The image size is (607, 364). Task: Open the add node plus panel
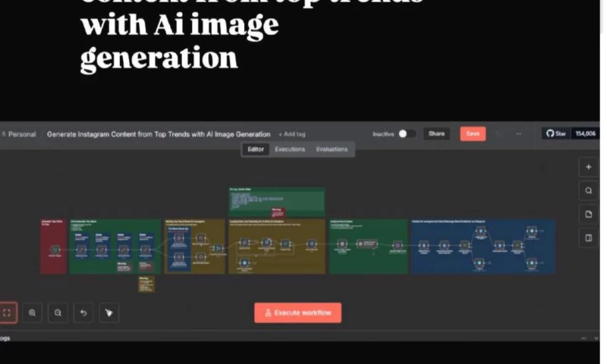click(x=589, y=167)
